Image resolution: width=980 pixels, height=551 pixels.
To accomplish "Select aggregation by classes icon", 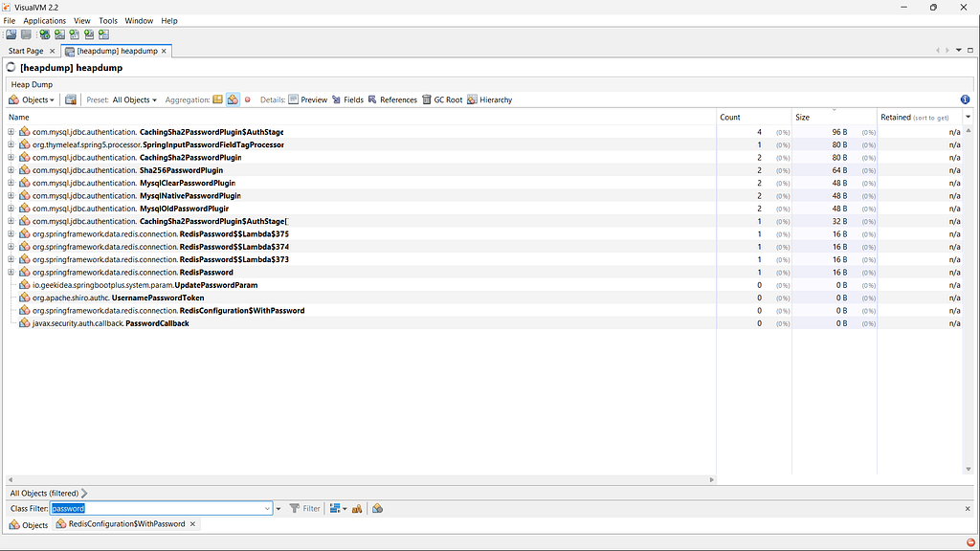I will click(x=232, y=99).
